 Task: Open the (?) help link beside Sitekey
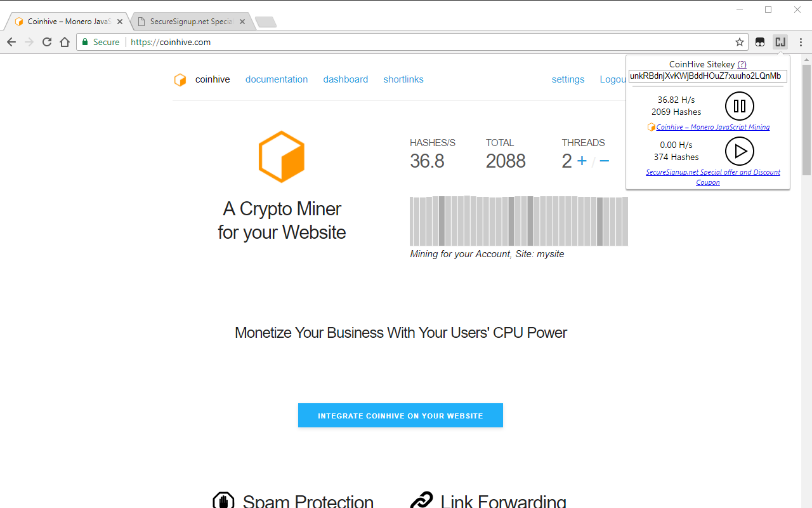(x=742, y=64)
